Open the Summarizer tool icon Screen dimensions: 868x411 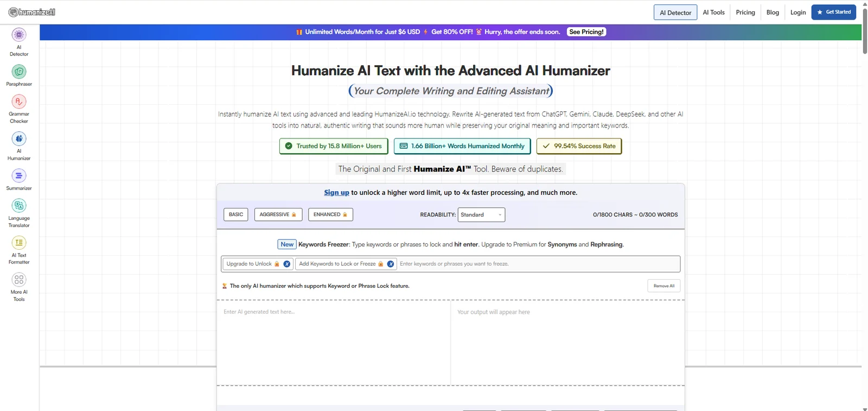point(19,176)
